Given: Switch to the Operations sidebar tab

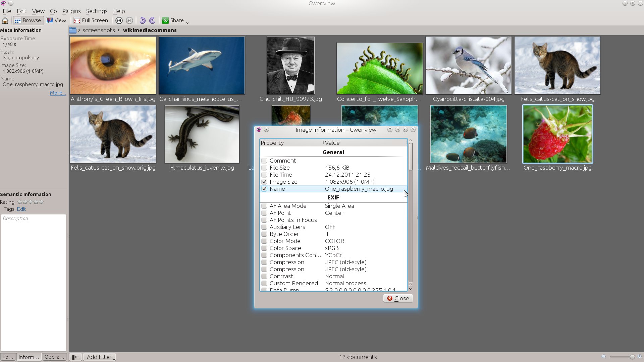Looking at the screenshot, I should [54, 357].
